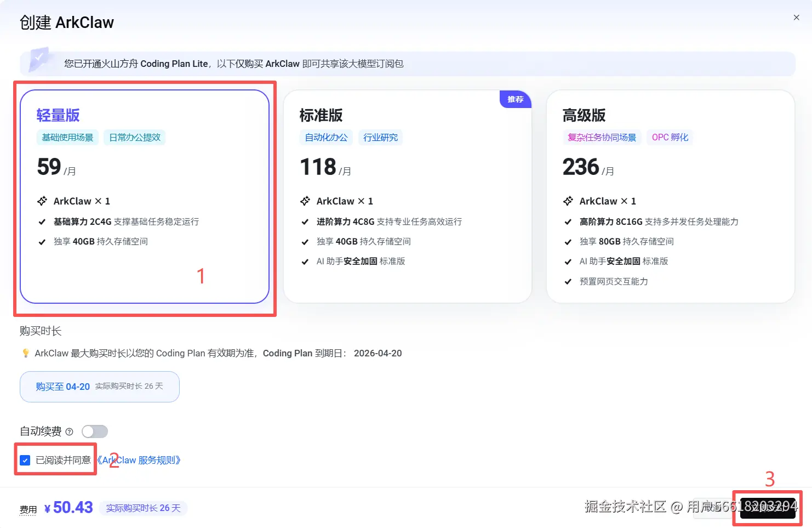Click the OPC 孵化 tag
This screenshot has width=812, height=528.
pos(670,137)
